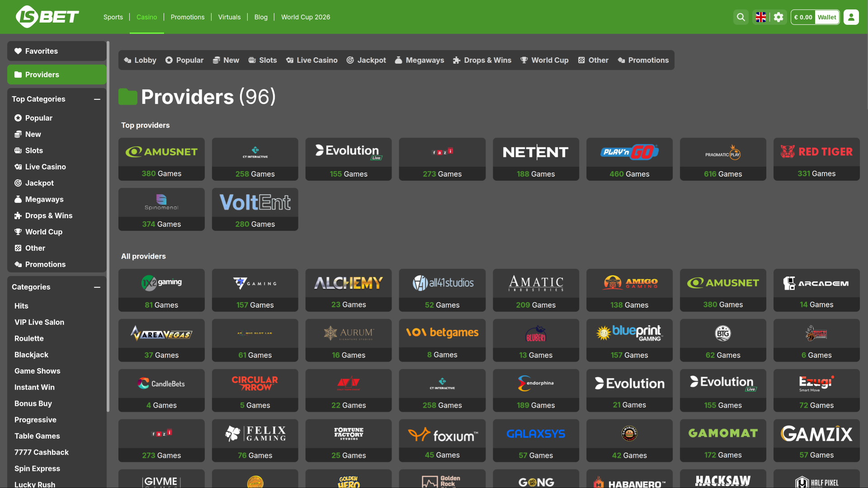
Task: Open betgames provider card
Action: click(x=442, y=340)
